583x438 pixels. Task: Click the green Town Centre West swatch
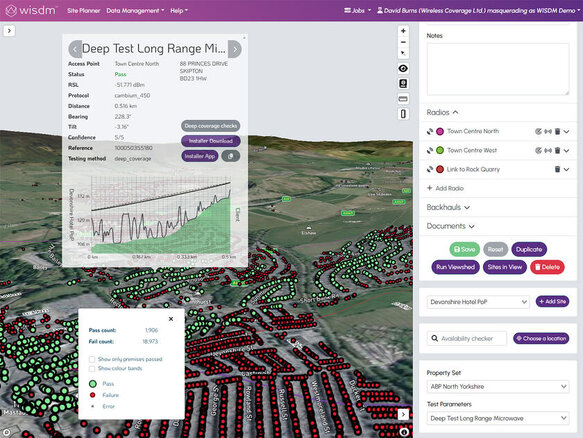point(440,150)
